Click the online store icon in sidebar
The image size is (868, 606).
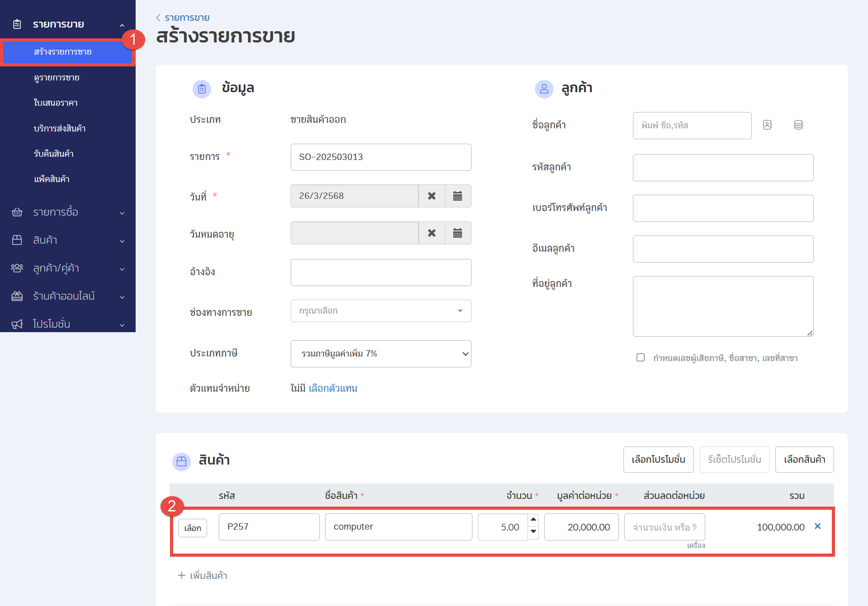(17, 296)
